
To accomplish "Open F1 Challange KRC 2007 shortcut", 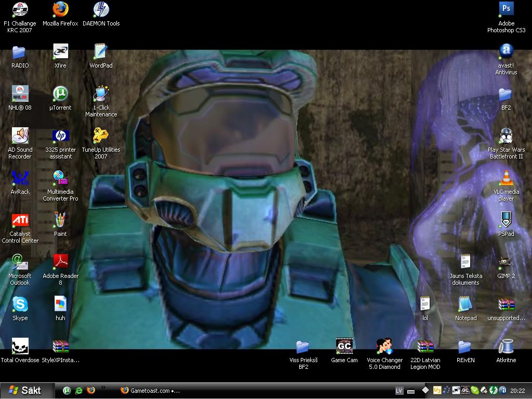I will point(20,17).
